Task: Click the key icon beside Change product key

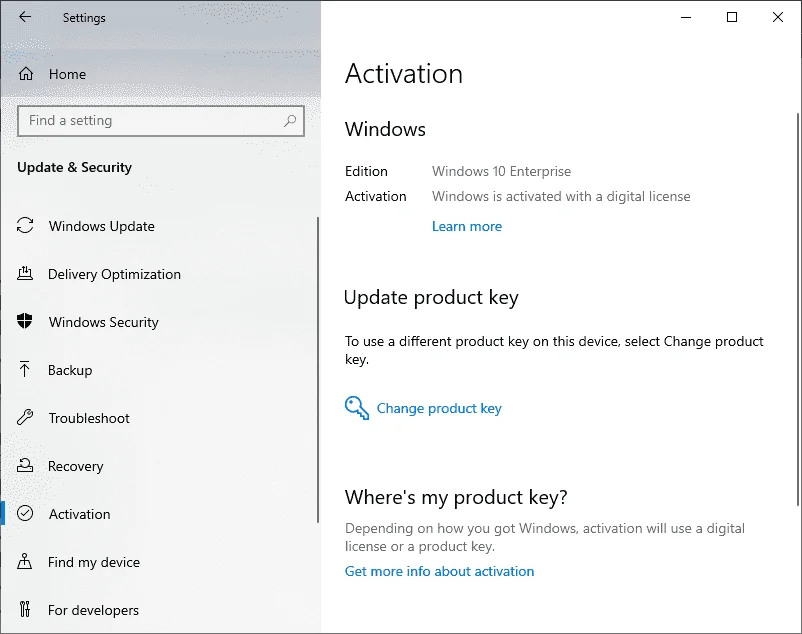Action: pos(357,408)
